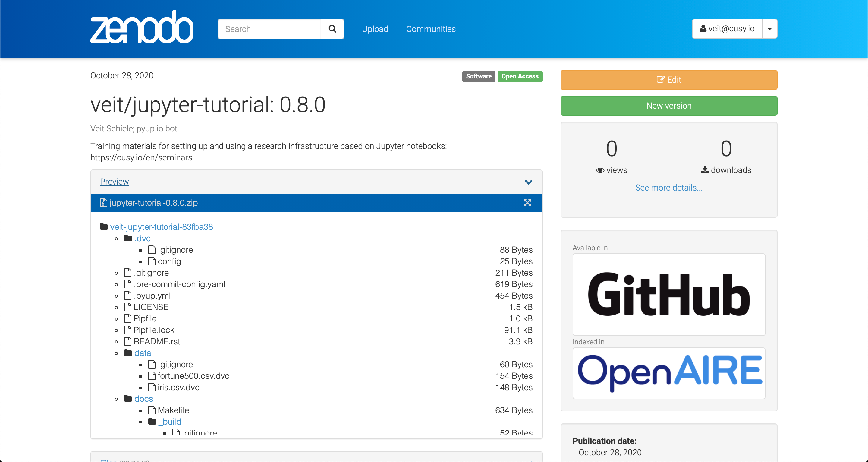
Task: Click the downloads arrow icon
Action: [x=705, y=169]
